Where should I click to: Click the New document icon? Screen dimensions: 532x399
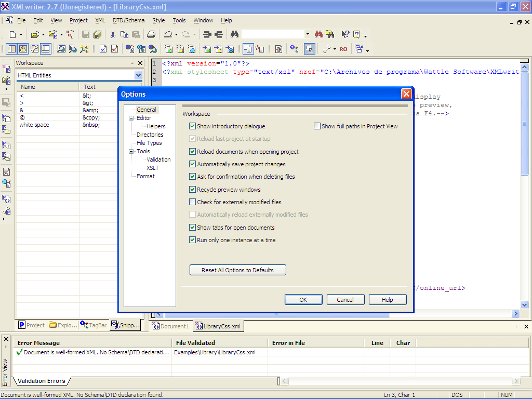tap(12, 34)
